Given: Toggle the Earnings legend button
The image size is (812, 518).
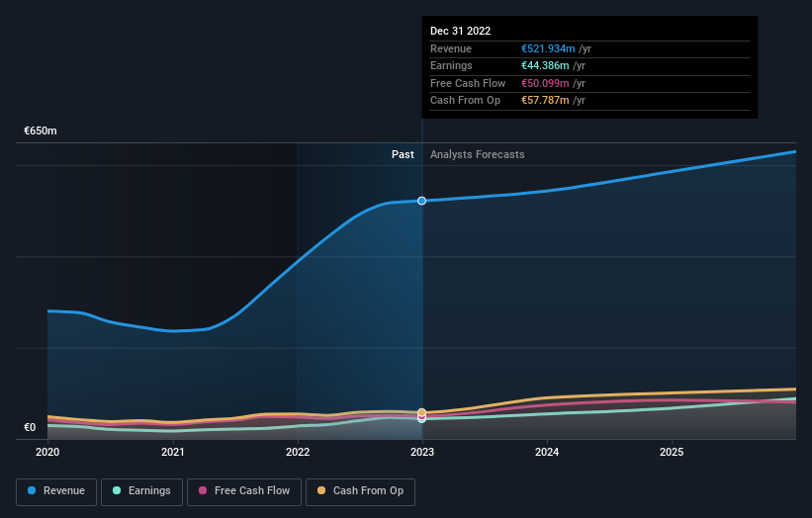Looking at the screenshot, I should [x=141, y=491].
